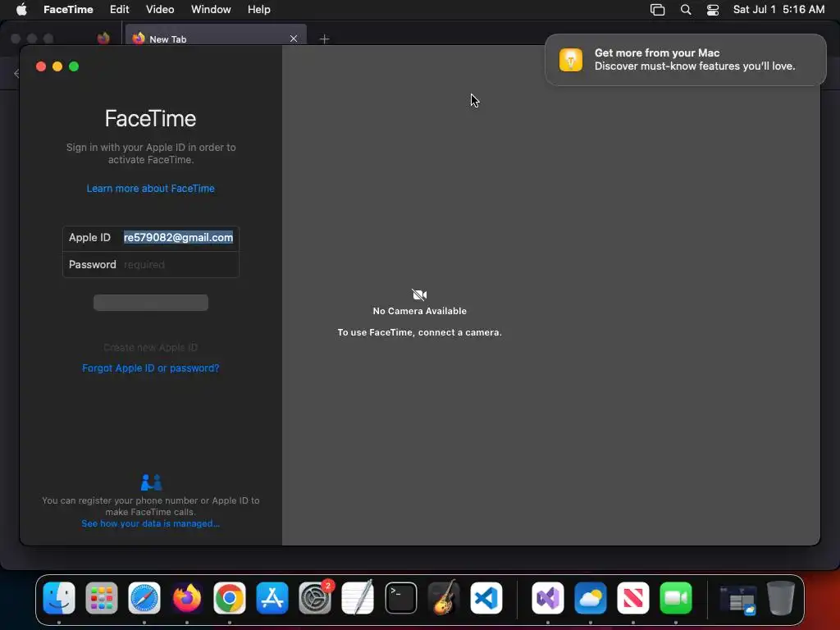This screenshot has height=630, width=840.
Task: Open Finder from the Dock
Action: pos(59,598)
